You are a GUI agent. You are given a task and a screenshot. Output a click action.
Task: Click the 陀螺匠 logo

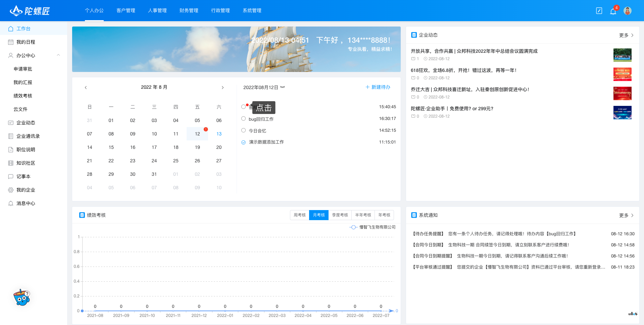click(x=30, y=11)
